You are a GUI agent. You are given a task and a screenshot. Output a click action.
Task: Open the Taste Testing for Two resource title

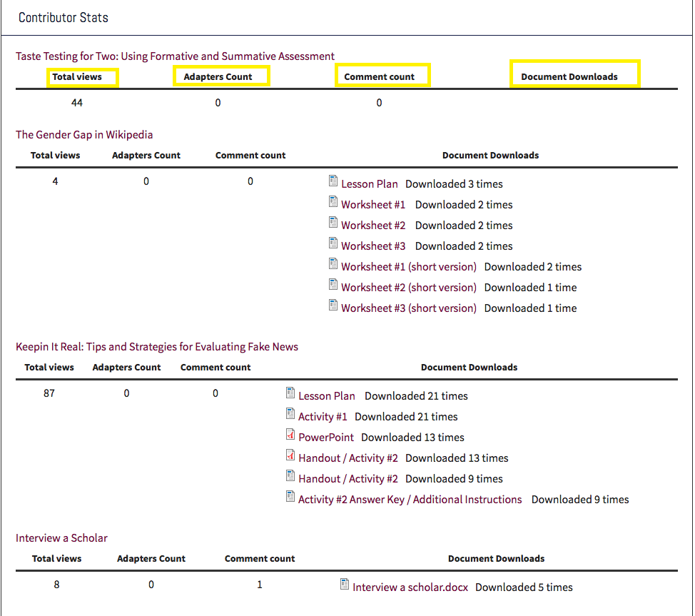175,56
